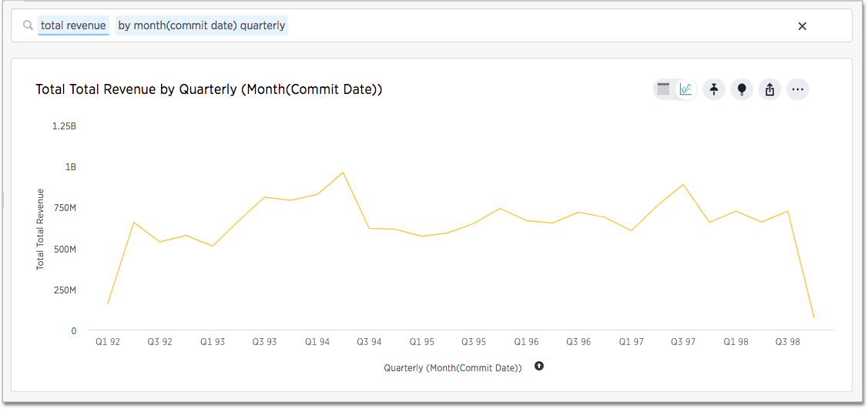Open the three-dot more actions menu
This screenshot has width=868, height=409.
point(797,89)
